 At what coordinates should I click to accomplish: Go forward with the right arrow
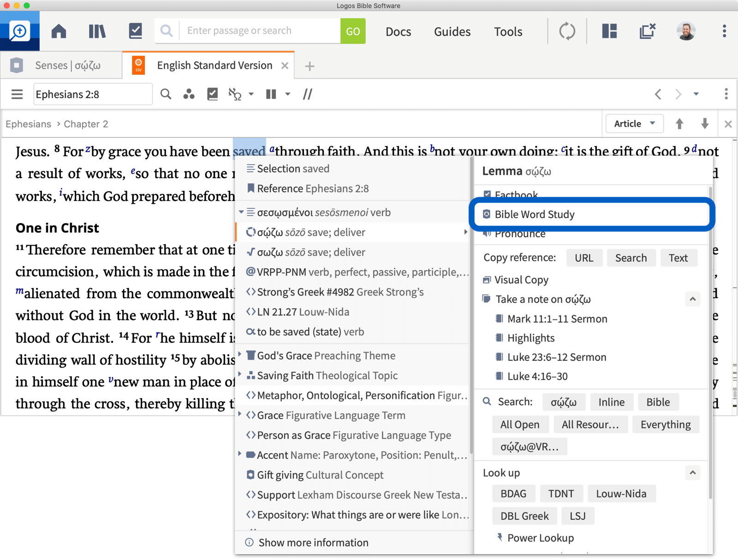tap(678, 94)
